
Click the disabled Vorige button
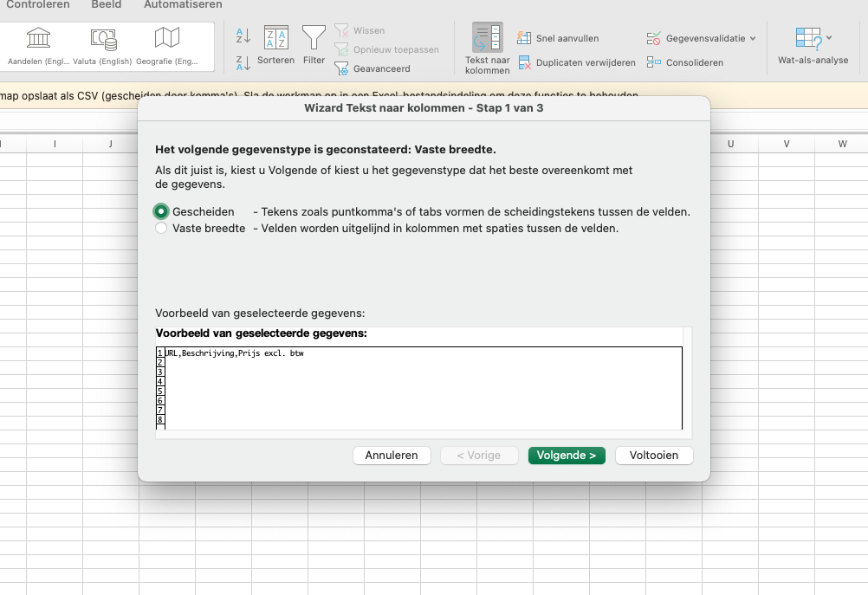pyautogui.click(x=479, y=456)
